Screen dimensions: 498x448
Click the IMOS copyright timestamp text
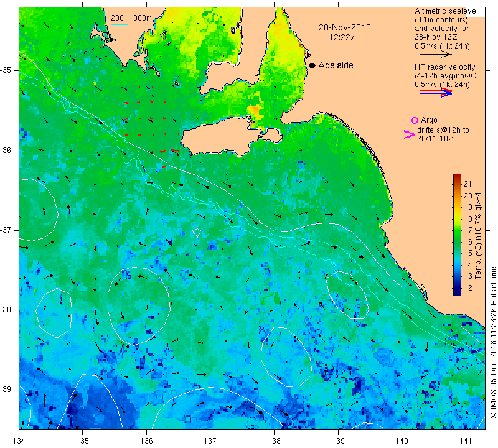[x=493, y=342]
